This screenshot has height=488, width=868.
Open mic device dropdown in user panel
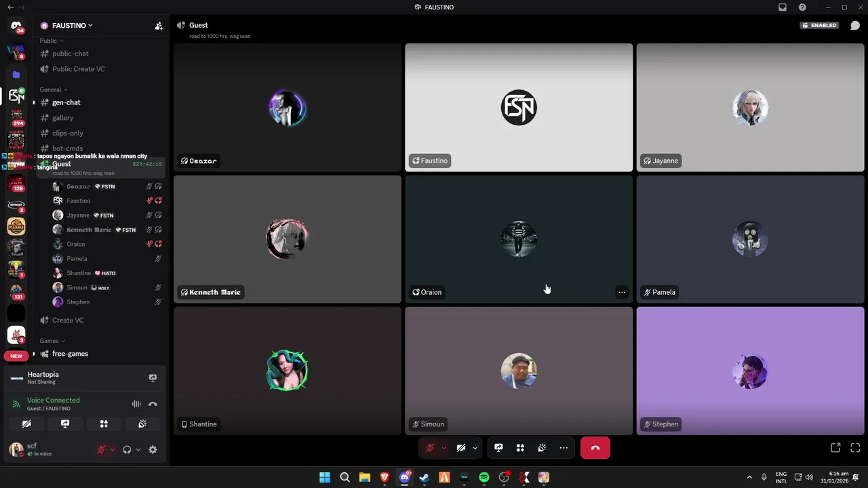(113, 449)
